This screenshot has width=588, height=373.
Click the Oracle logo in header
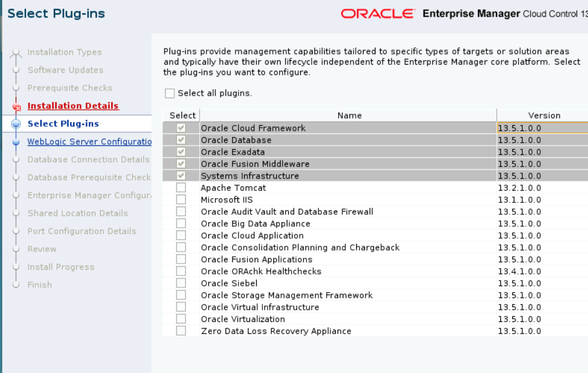click(x=378, y=14)
